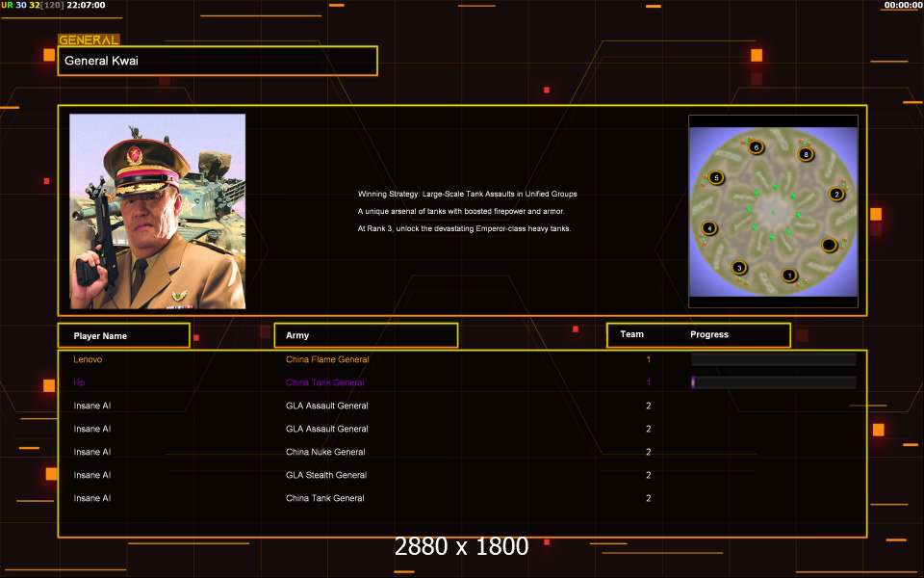The width and height of the screenshot is (924, 578).
Task: Click the unnumbered black start position marker
Action: [x=829, y=244]
